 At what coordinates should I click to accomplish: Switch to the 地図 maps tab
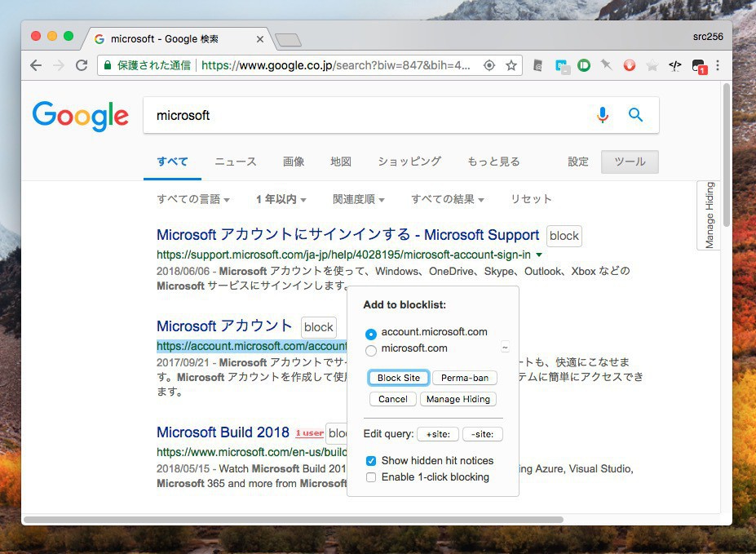tap(341, 162)
